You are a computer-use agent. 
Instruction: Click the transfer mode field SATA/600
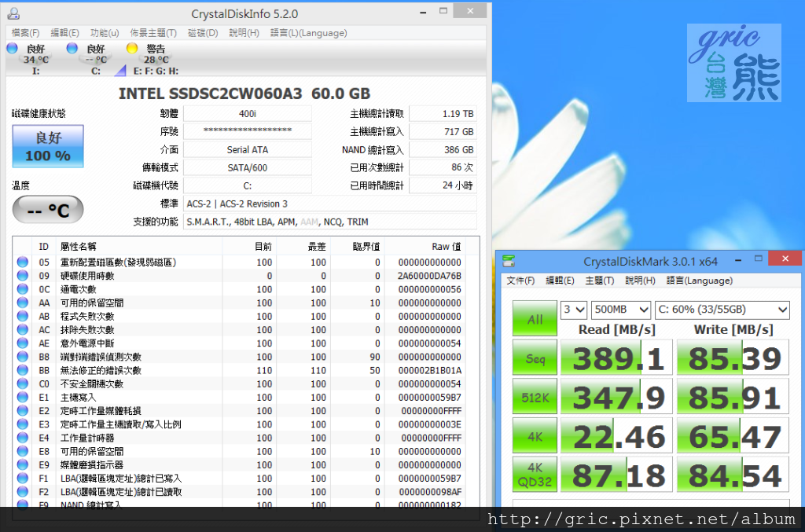(248, 167)
